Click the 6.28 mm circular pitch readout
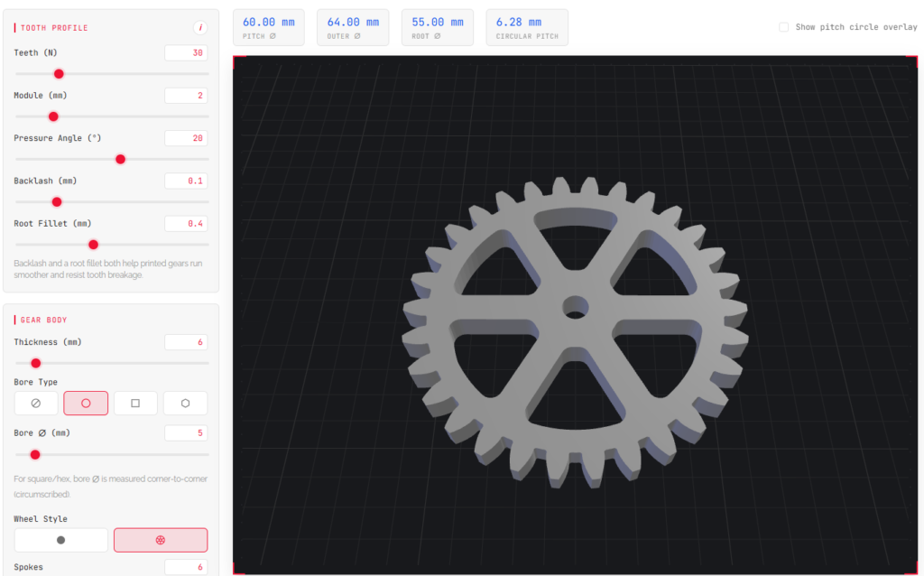Image resolution: width=924 pixels, height=576 pixels. point(527,28)
